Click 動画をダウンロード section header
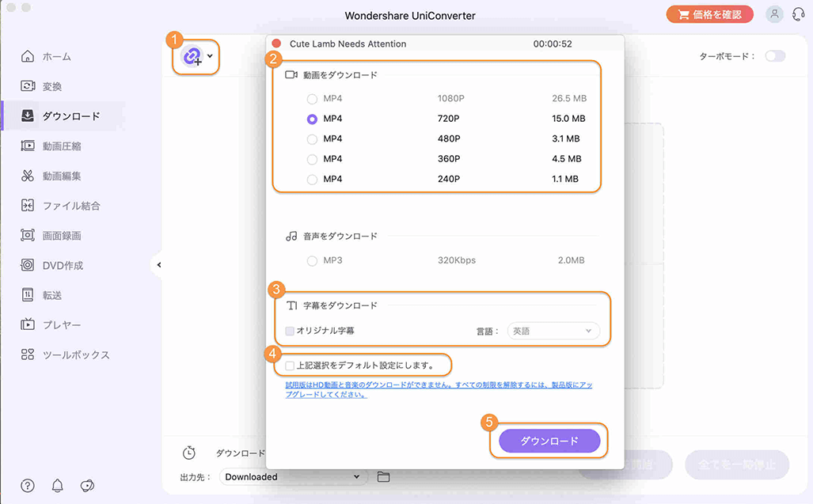The image size is (813, 504). click(340, 75)
